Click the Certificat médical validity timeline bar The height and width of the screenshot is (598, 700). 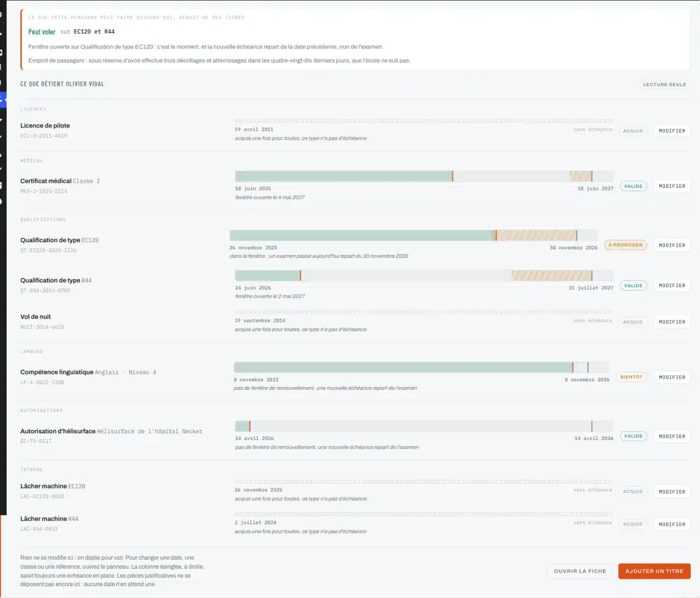click(x=424, y=176)
